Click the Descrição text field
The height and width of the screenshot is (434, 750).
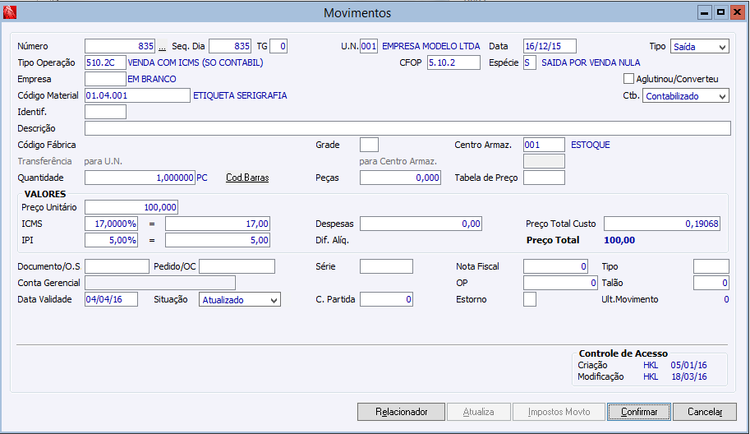pos(408,128)
